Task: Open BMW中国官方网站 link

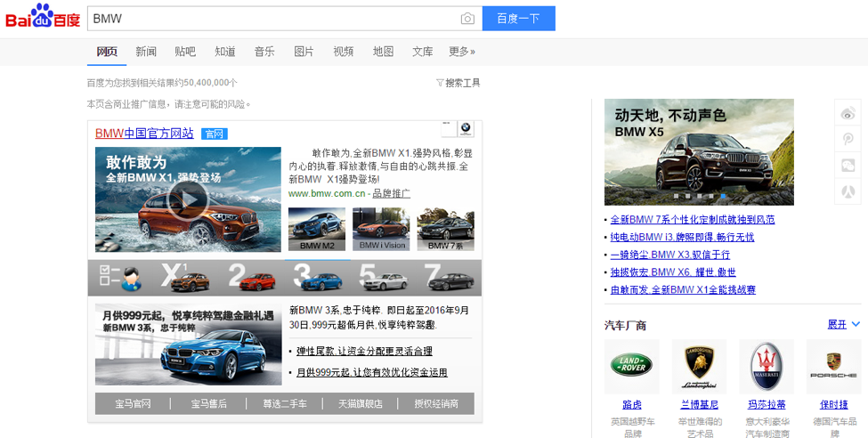Action: click(x=144, y=134)
